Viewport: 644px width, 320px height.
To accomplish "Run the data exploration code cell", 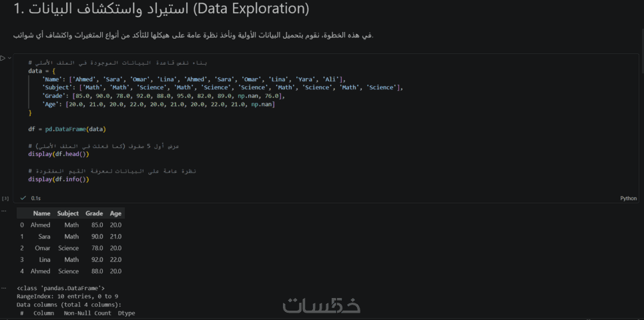I will (3, 59).
